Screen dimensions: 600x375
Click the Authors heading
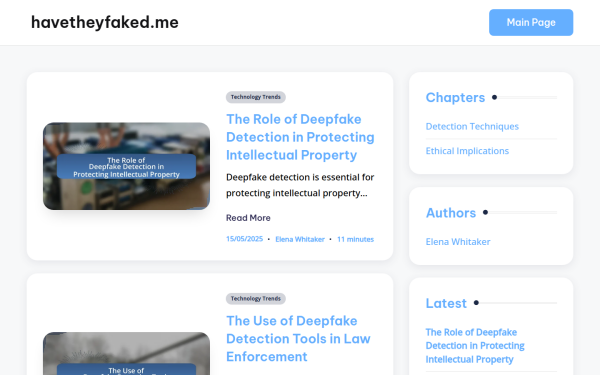coord(451,213)
